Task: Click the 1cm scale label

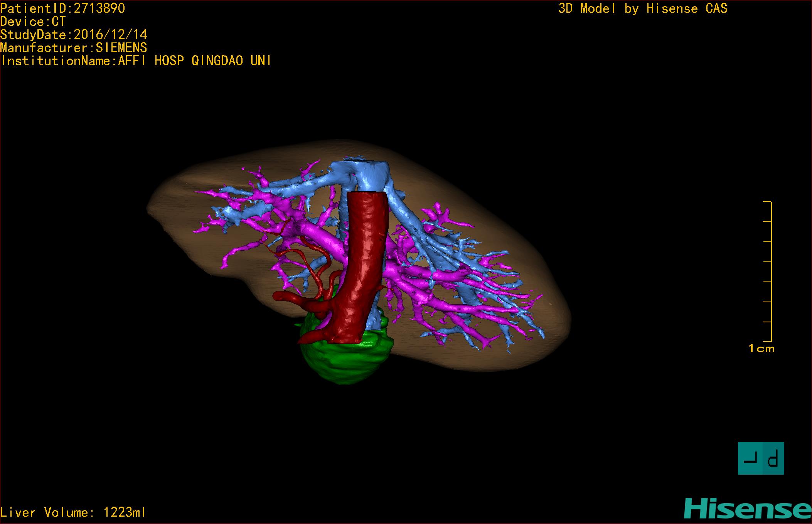Action: pos(761,349)
